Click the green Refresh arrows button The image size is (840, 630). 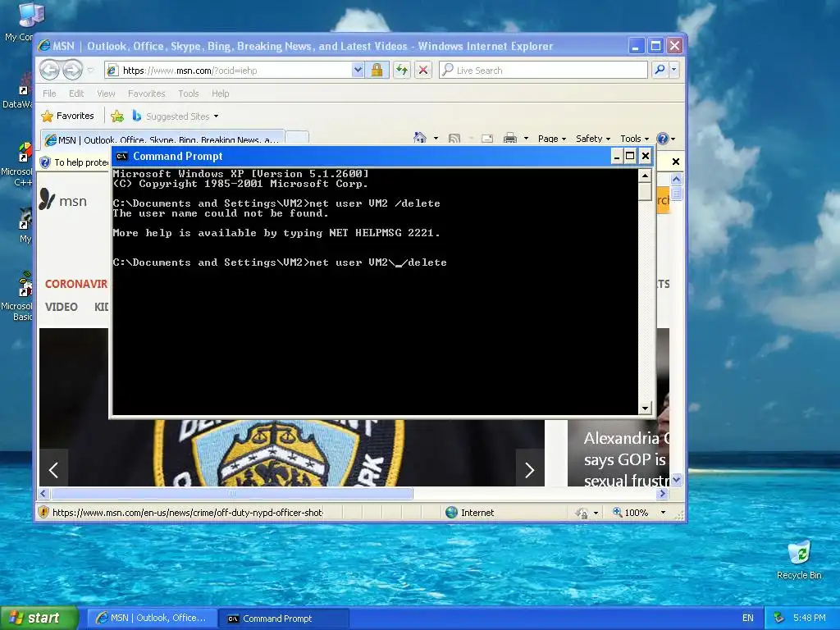coord(402,71)
